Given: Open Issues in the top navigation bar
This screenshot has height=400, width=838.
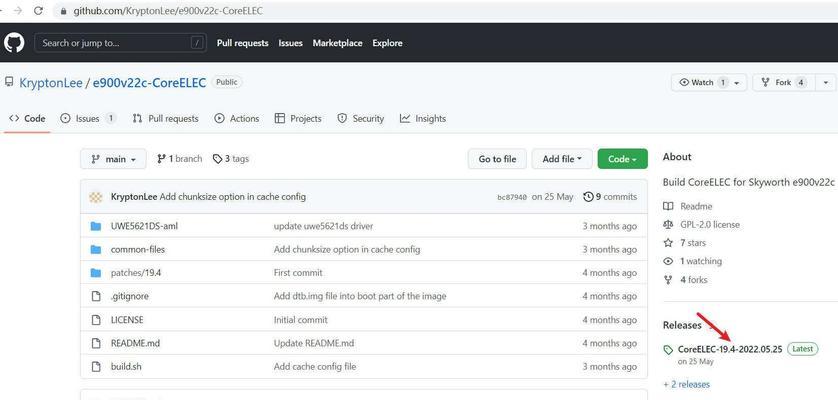Looking at the screenshot, I should tap(290, 43).
